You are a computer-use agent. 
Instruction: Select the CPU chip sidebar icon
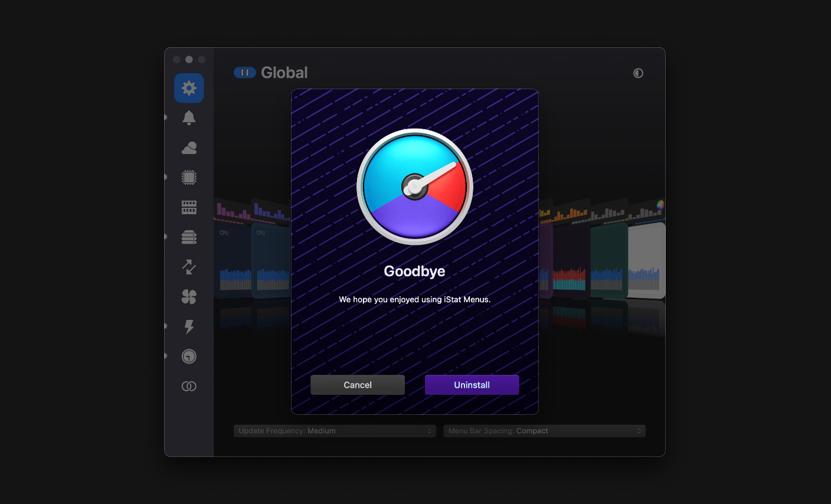[x=189, y=177]
